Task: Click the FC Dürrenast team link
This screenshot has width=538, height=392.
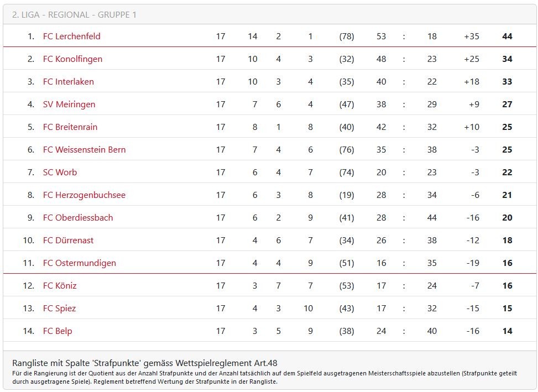Action: [68, 241]
